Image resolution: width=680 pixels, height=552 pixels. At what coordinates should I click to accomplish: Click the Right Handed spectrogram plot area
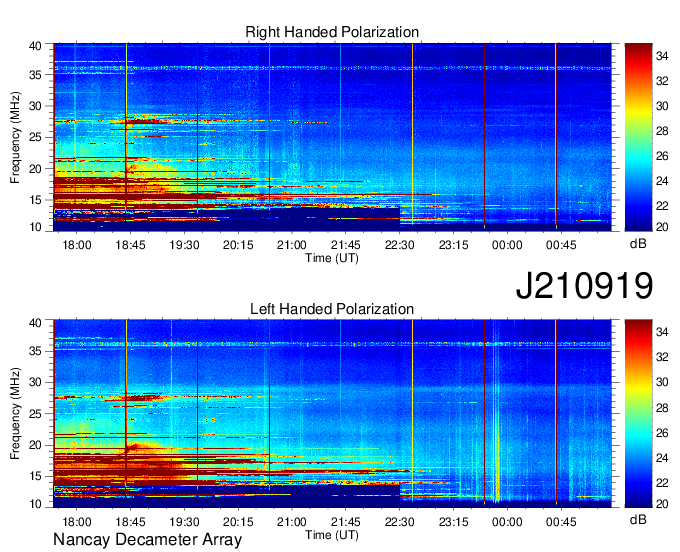(332, 137)
